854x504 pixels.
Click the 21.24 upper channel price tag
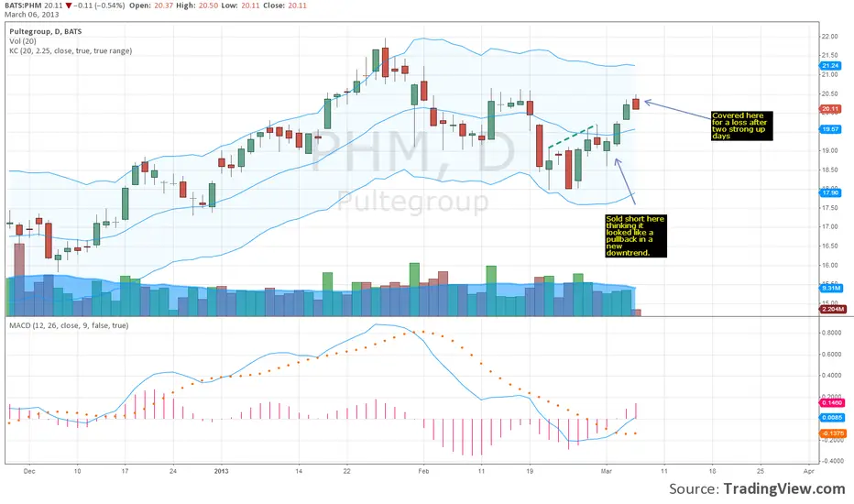pos(830,65)
